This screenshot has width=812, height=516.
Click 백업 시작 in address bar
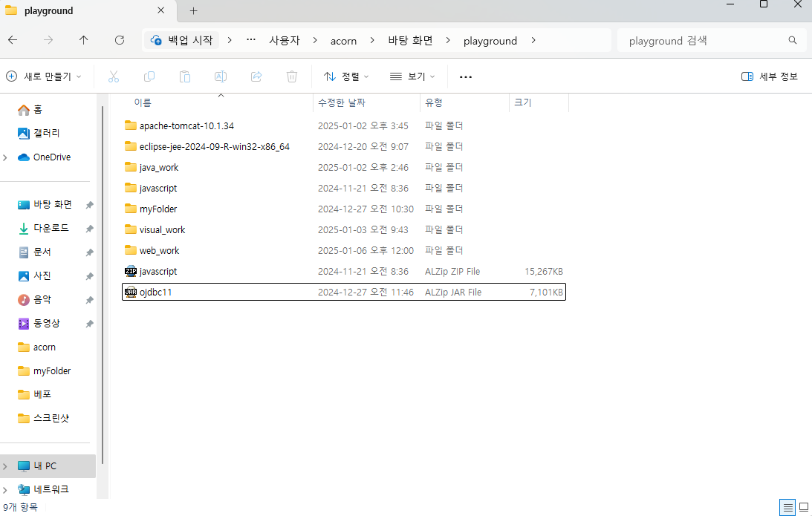point(182,40)
